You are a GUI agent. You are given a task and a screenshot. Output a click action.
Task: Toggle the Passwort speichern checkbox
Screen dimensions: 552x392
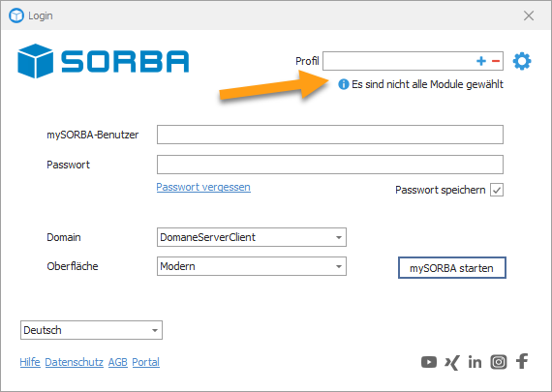coord(497,190)
